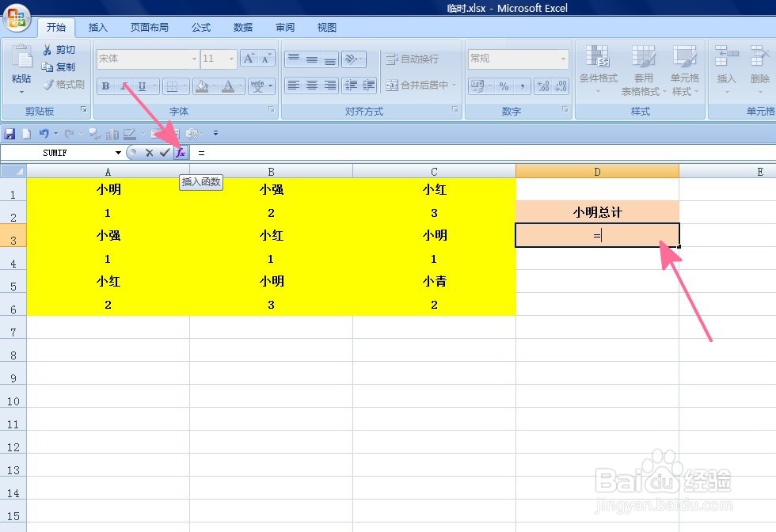Open the 公式 ribbon tab
Screen dimensions: 776x532
[x=201, y=27]
